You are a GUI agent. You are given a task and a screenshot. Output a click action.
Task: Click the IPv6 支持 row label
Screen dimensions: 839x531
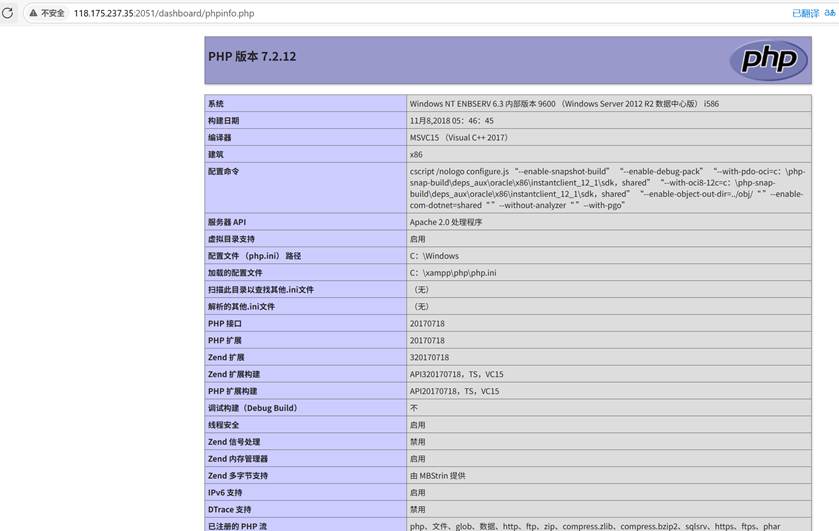225,492
